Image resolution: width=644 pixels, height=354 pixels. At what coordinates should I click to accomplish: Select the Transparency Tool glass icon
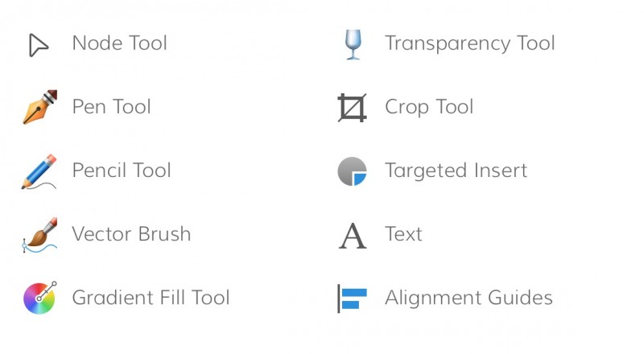(x=353, y=44)
